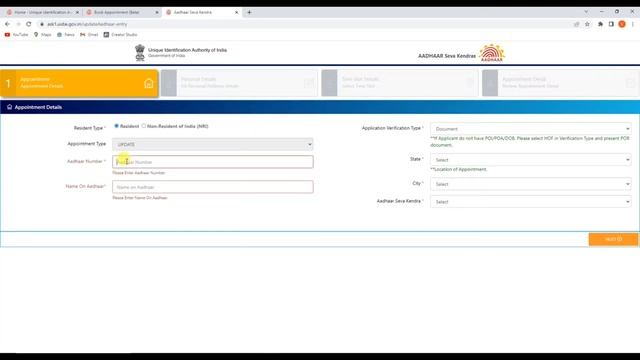
Task: Click the 'Please Enter Aadhaar Number' error text
Action: pos(139,173)
